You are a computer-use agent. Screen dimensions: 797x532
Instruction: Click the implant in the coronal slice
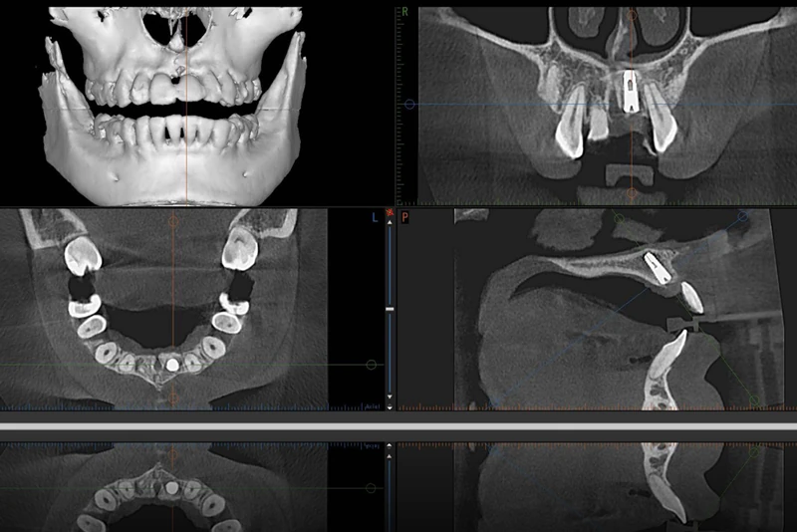[x=631, y=90]
